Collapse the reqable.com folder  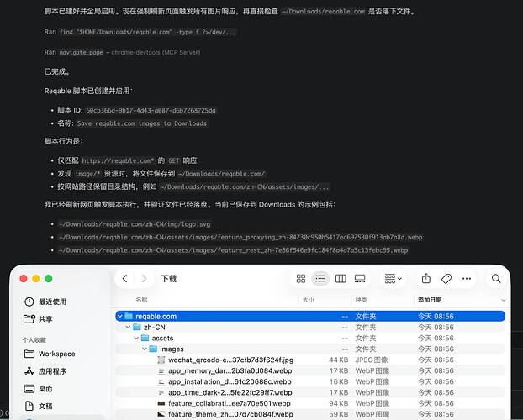click(120, 316)
